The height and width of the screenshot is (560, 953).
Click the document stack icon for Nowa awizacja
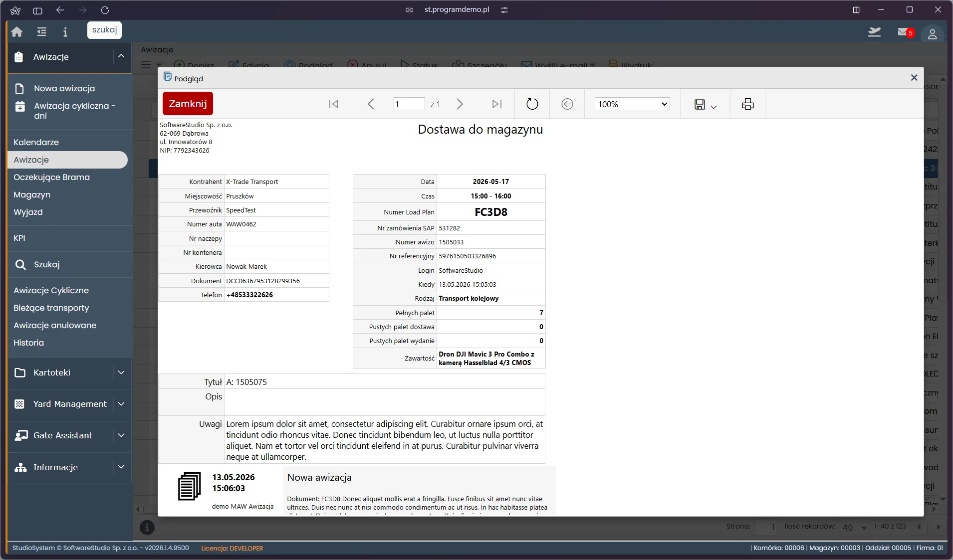tap(190, 486)
